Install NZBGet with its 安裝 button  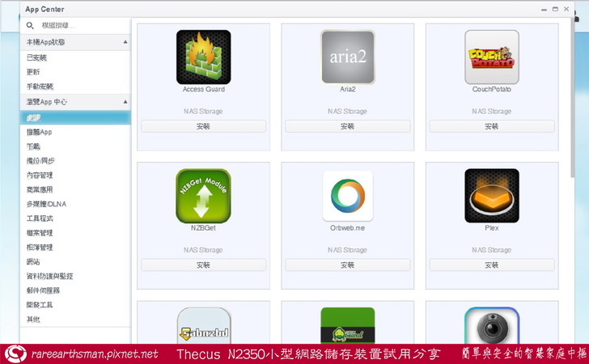[x=203, y=265]
